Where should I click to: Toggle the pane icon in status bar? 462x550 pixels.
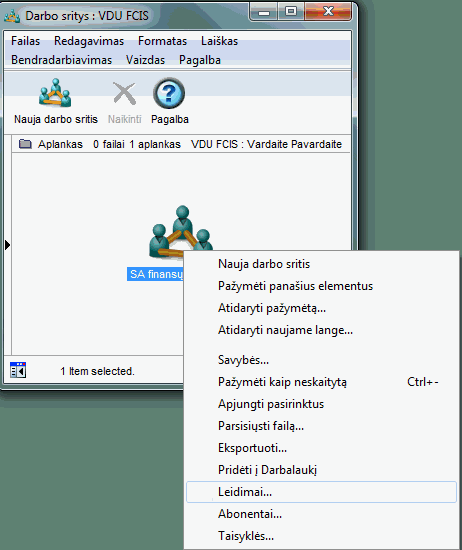tap(18, 370)
